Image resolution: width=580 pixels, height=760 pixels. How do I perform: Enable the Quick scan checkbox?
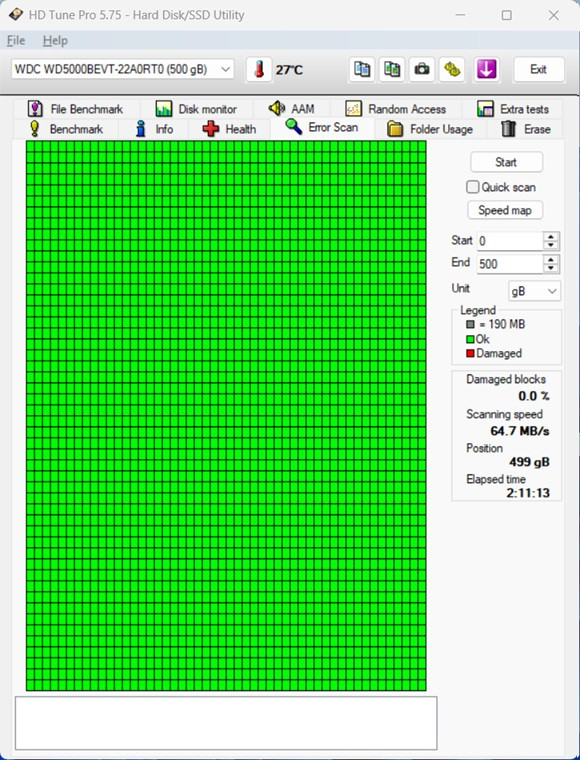point(472,187)
